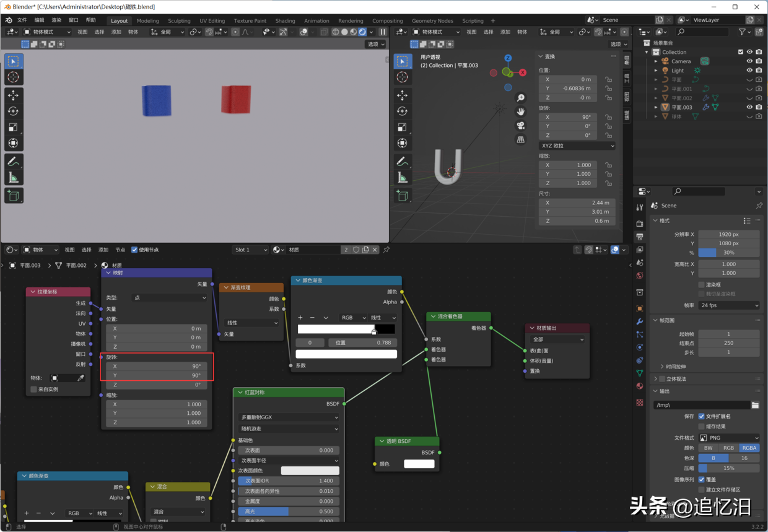Select the Measure tool on the left toolbar

tap(13, 177)
